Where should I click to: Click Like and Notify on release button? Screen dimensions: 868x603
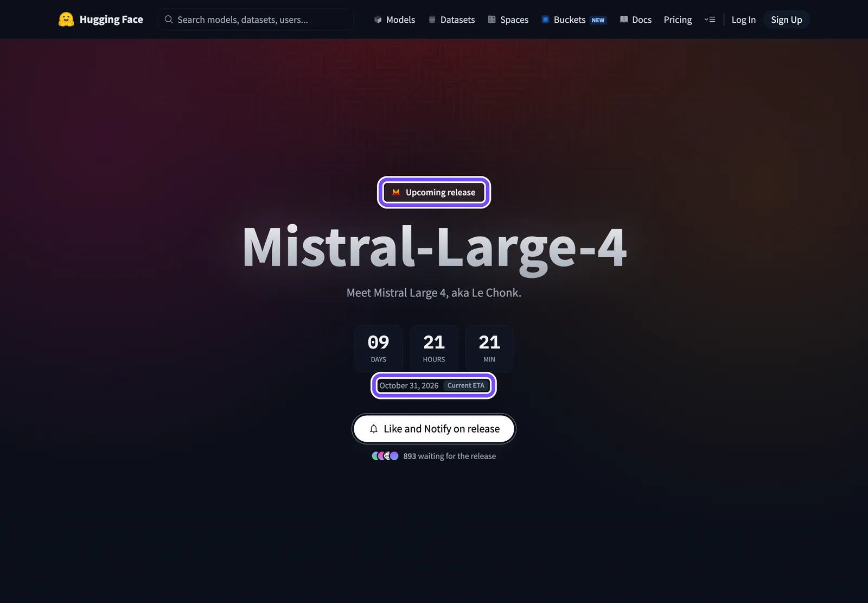coord(434,429)
